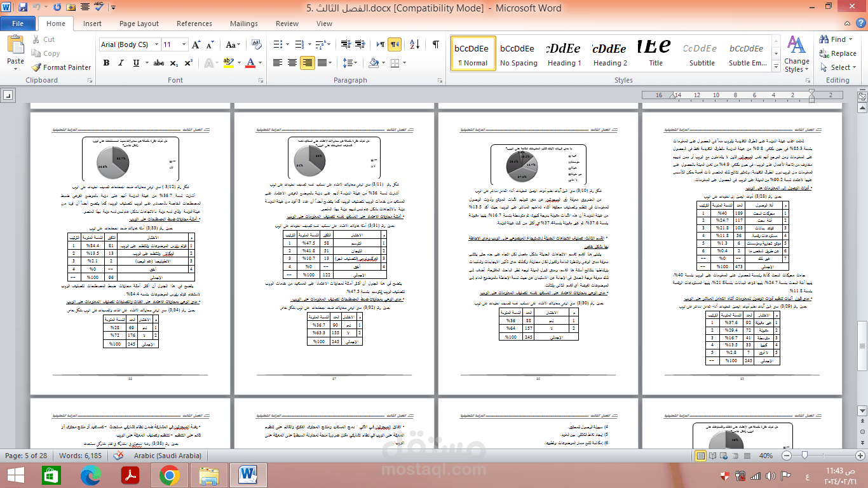
Task: Apply superscript formatting
Action: click(188, 63)
